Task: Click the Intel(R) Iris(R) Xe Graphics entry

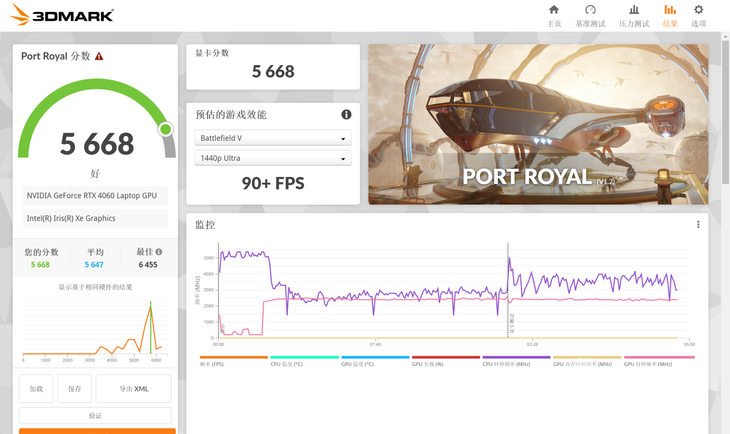Action: 95,218
